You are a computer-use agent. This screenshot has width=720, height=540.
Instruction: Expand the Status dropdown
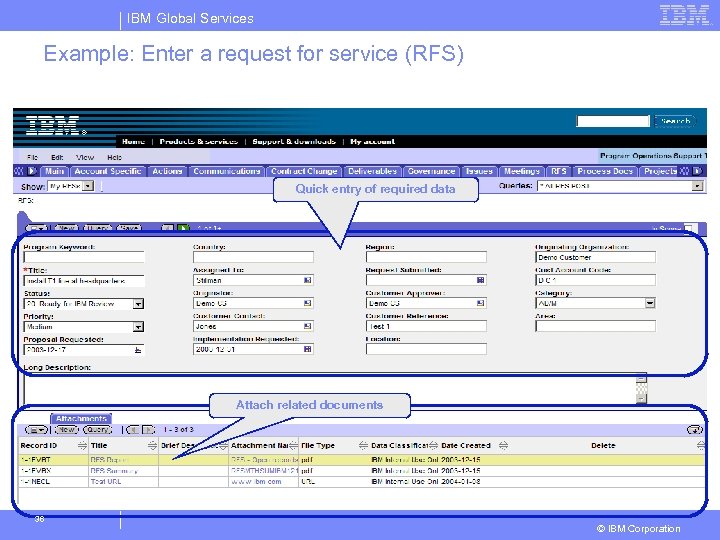click(138, 304)
